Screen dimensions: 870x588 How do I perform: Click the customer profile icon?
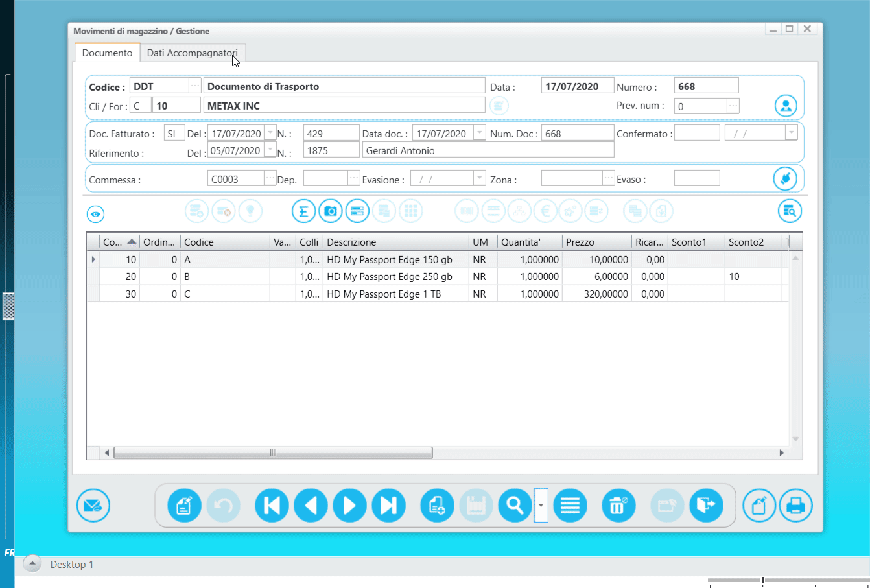pos(786,106)
